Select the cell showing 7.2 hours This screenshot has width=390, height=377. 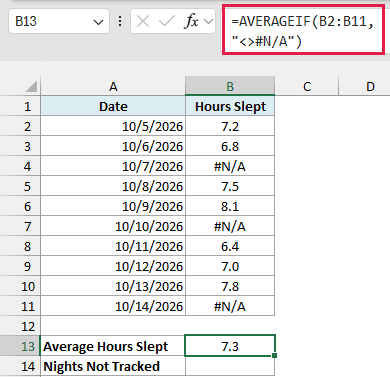pos(230,126)
